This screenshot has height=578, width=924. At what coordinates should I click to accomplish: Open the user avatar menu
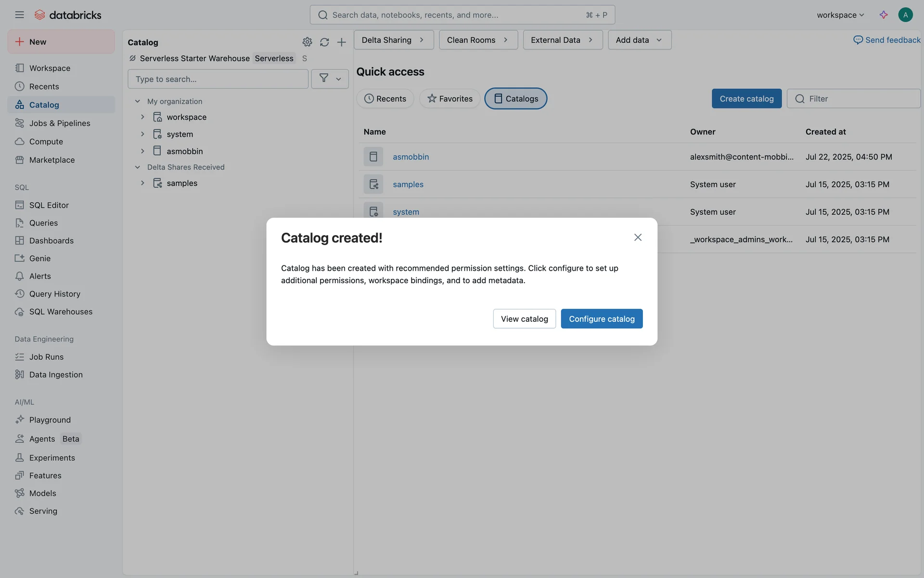[905, 15]
